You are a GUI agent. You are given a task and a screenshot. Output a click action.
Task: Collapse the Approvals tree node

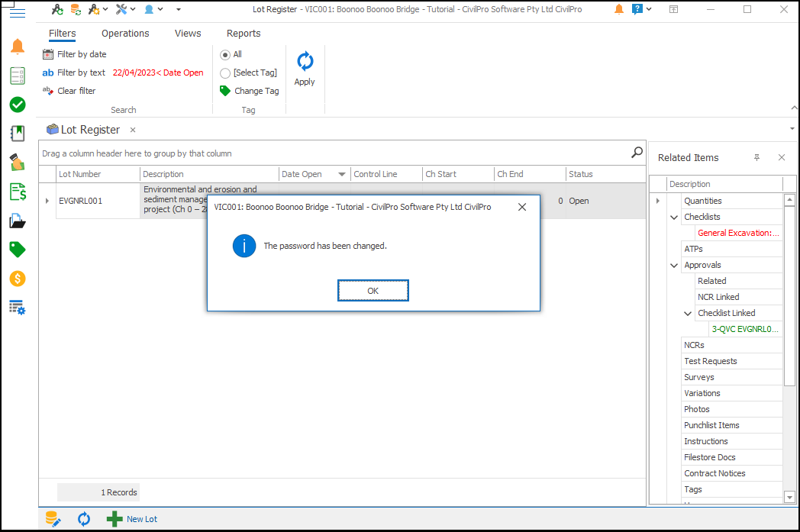pyautogui.click(x=674, y=266)
